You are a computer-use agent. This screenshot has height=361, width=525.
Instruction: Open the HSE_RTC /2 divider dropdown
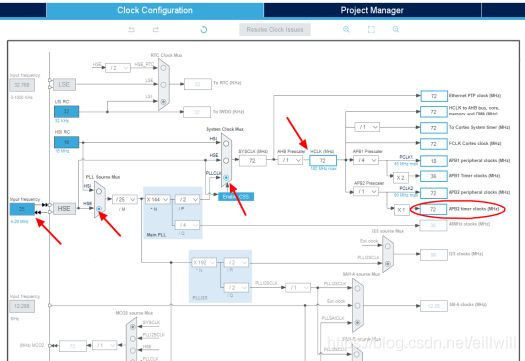118,68
